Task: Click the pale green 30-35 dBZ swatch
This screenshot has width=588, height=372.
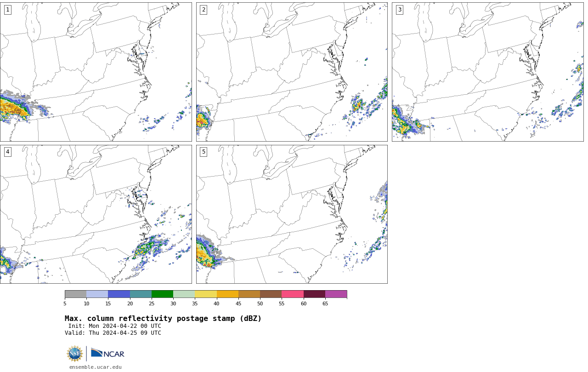Action: [x=184, y=294]
